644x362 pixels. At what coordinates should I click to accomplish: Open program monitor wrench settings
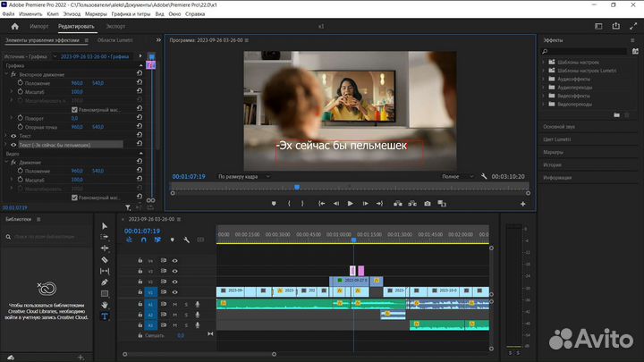pos(484,176)
